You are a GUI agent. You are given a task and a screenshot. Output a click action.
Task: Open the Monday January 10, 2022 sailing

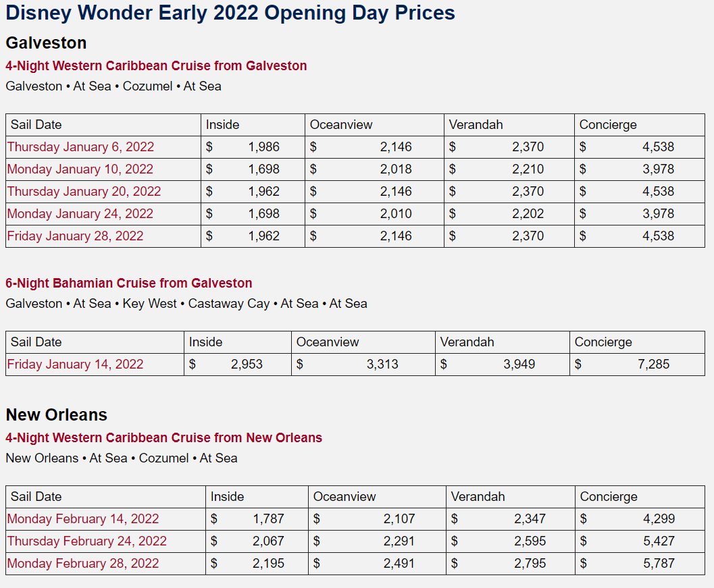80,169
